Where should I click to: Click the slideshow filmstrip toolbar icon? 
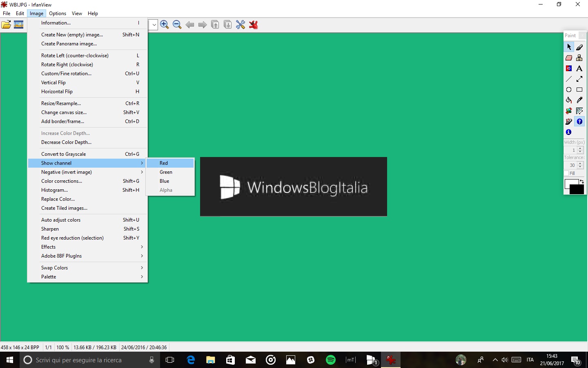tap(19, 25)
